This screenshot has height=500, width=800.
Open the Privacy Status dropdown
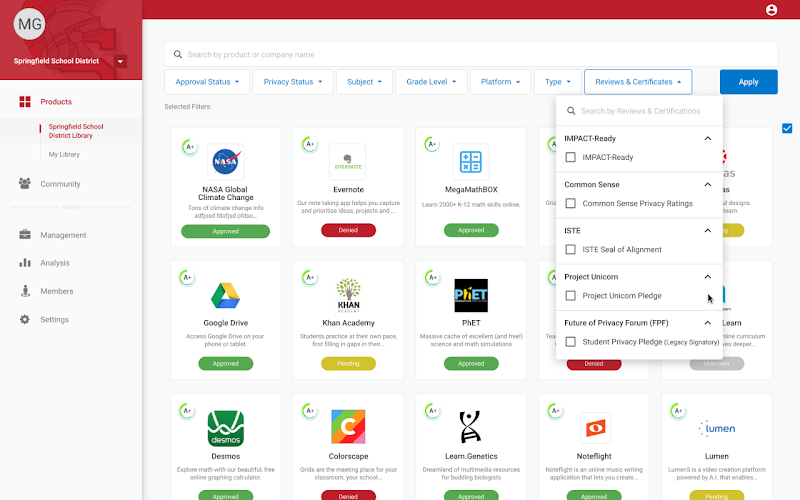tap(292, 82)
